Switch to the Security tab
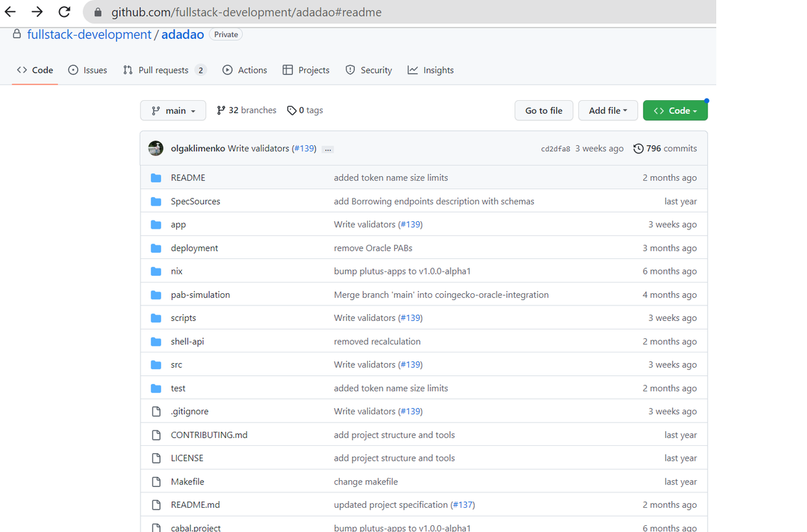 (369, 70)
